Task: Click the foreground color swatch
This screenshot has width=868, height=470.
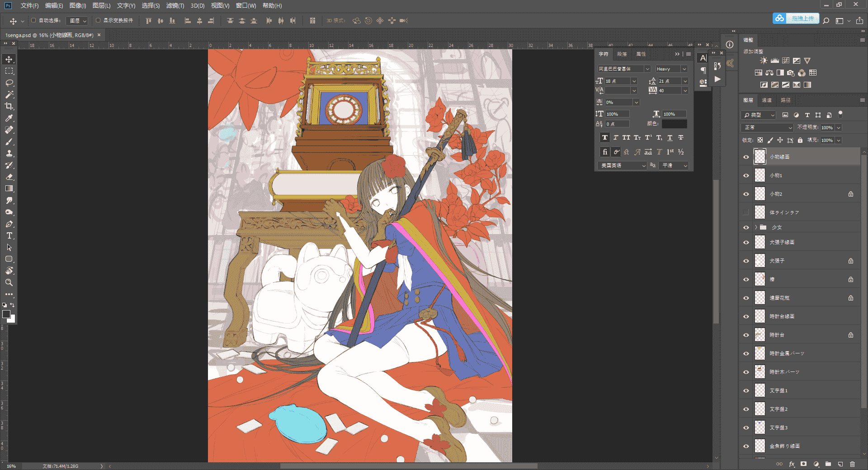Action: pyautogui.click(x=6, y=314)
